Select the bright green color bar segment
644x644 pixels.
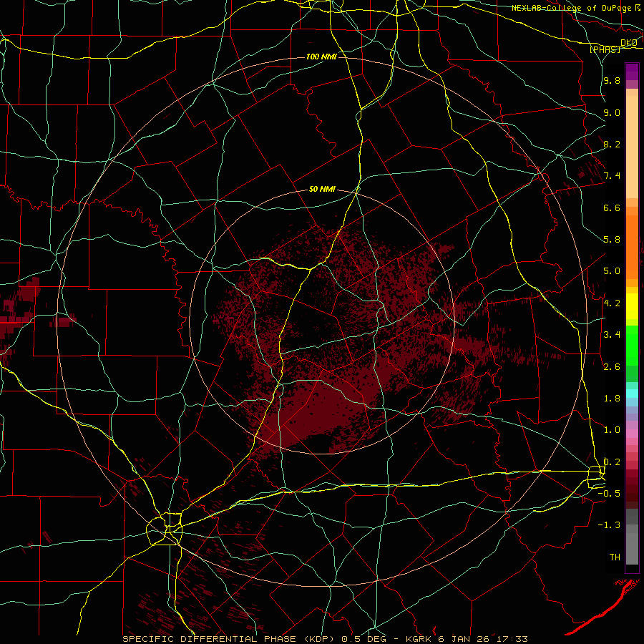click(632, 345)
